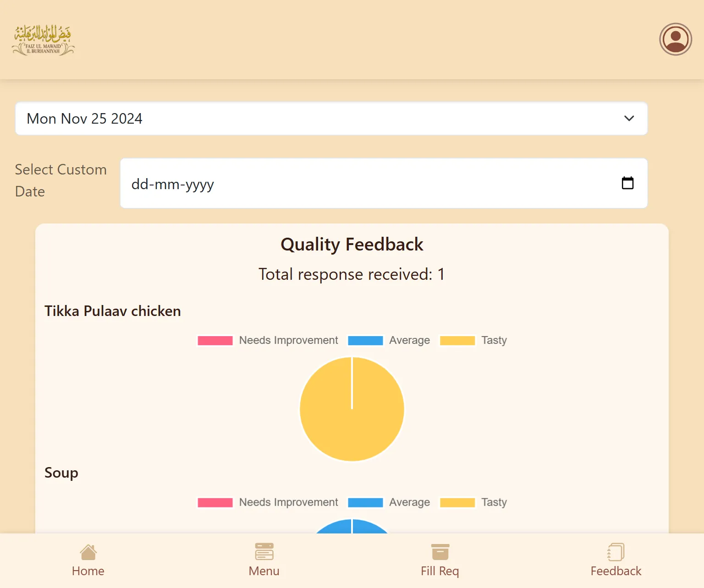Open the user profile avatar icon
Screen dimensions: 704x588
676,39
